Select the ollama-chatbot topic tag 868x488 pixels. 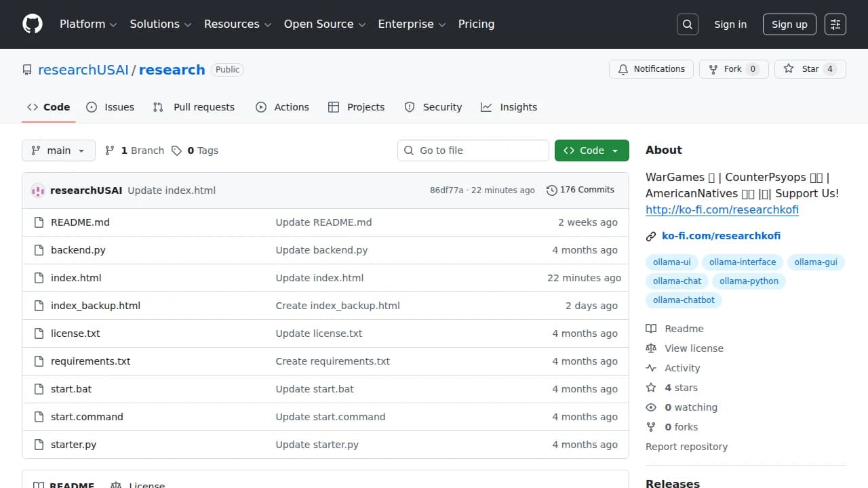pyautogui.click(x=684, y=300)
